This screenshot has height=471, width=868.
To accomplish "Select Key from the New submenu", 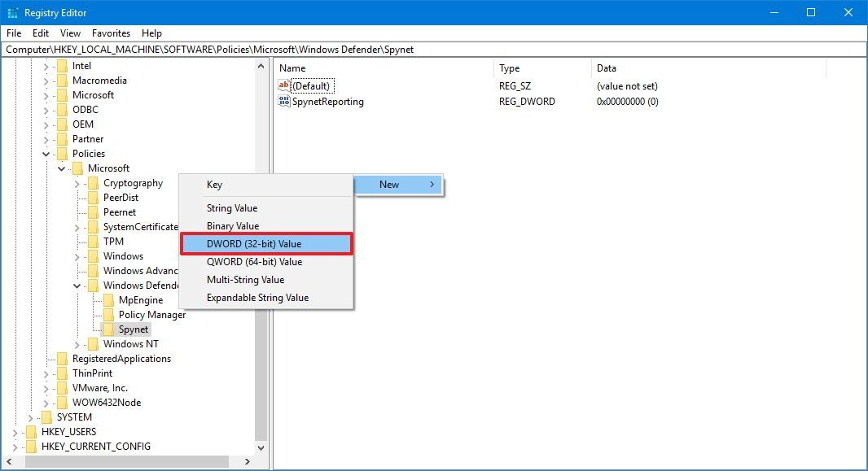I will coord(214,185).
